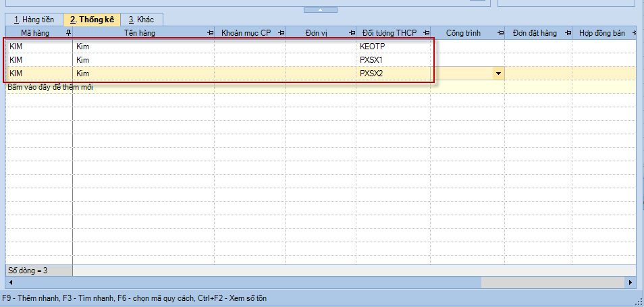This screenshot has height=307, width=644.
Task: Click the Đơn vị column header
Action: [321, 33]
